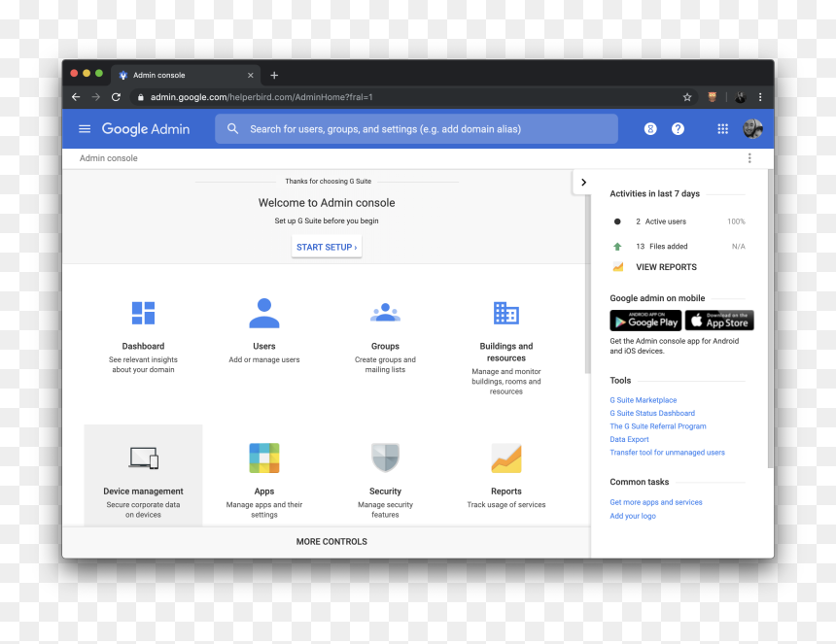Image resolution: width=836 pixels, height=644 pixels.
Task: Click the App Store badge
Action: tap(719, 321)
